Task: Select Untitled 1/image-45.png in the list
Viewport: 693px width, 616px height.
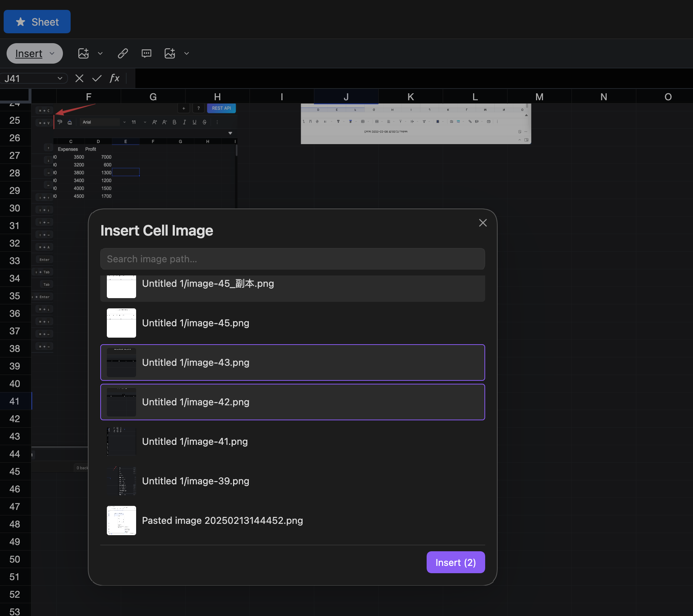Action: (293, 323)
